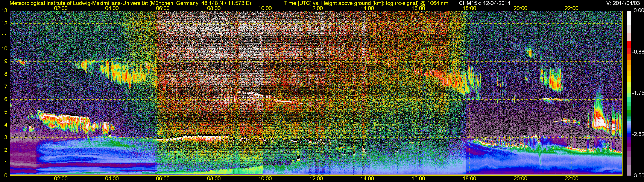Click the 5 km height axis label
Image resolution: width=644 pixels, height=182 pixels.
pyautogui.click(x=6, y=112)
